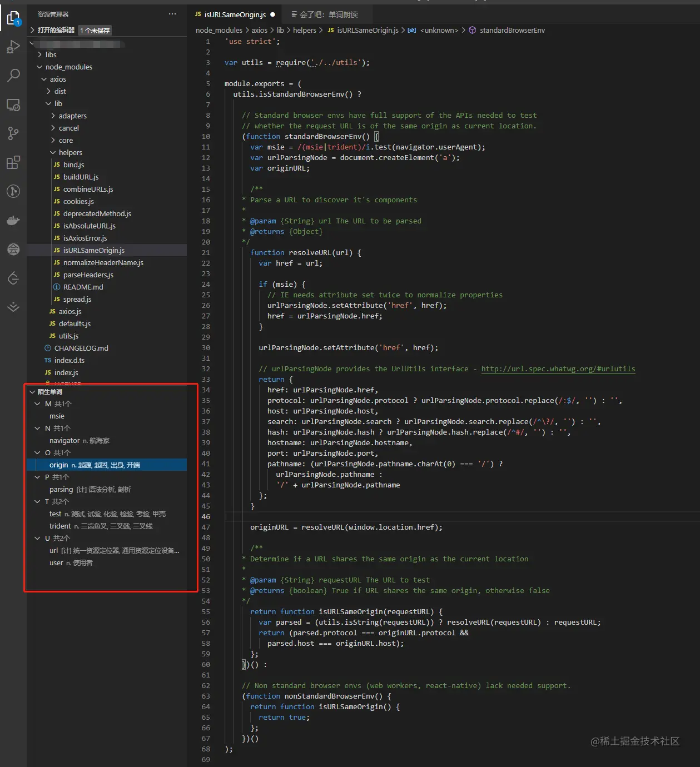This screenshot has height=767, width=700.
Task: Place cursor on originURL assignment line 47
Action: tap(346, 527)
